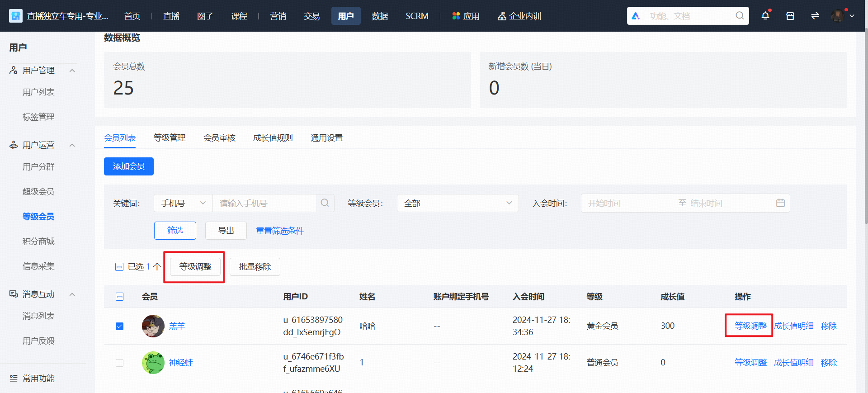
Task: Open 首页 in top navigation
Action: click(132, 16)
